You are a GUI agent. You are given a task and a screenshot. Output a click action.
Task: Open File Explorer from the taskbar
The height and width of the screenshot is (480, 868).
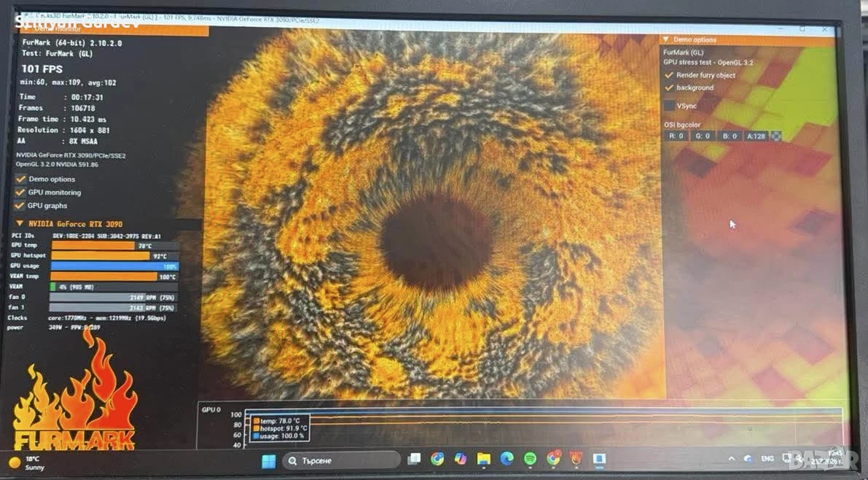point(483,459)
